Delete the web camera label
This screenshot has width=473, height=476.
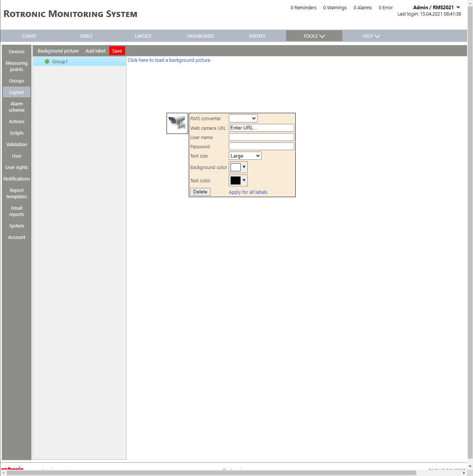click(200, 192)
